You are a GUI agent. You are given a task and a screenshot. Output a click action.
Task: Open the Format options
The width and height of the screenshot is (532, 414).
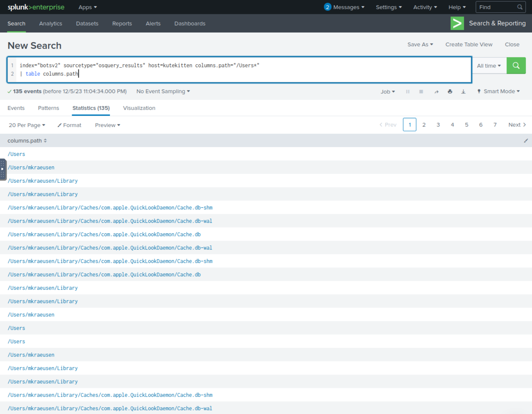click(x=69, y=125)
